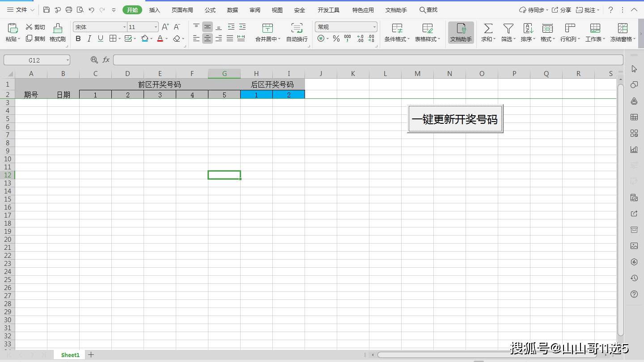The width and height of the screenshot is (644, 362).
Task: Open the font size dropdown showing 11
Action: click(156, 27)
